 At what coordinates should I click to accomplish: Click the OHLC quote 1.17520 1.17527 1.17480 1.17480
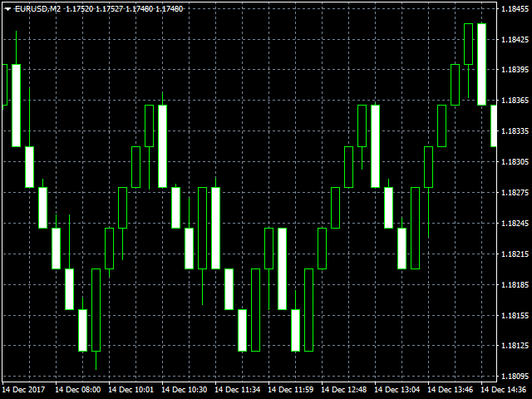pos(124,9)
